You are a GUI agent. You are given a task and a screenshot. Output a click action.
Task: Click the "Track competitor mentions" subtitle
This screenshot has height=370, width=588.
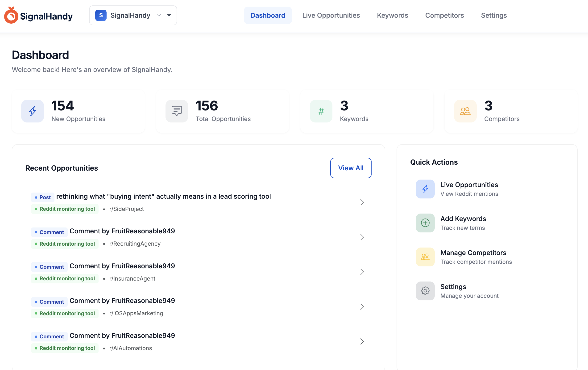[476, 262]
